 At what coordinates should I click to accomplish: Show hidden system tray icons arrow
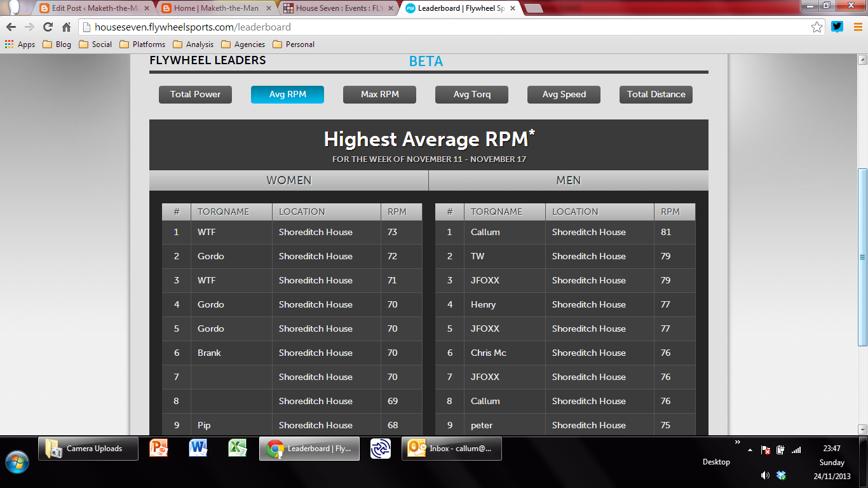click(750, 450)
